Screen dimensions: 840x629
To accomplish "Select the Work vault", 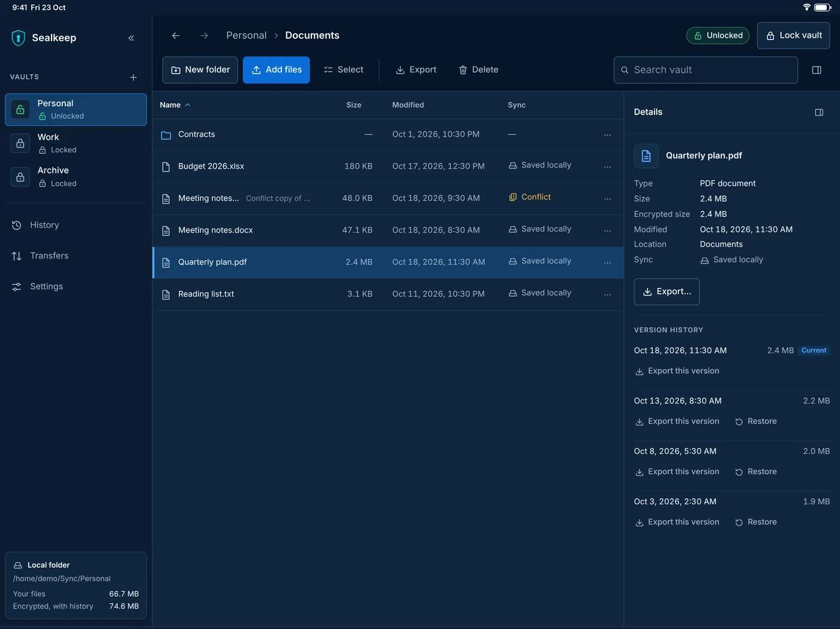I will click(x=76, y=143).
